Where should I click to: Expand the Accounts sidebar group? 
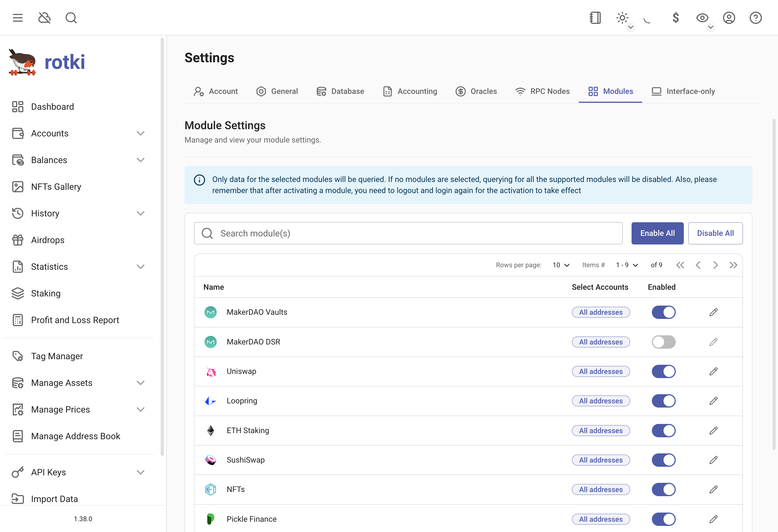[x=79, y=133]
